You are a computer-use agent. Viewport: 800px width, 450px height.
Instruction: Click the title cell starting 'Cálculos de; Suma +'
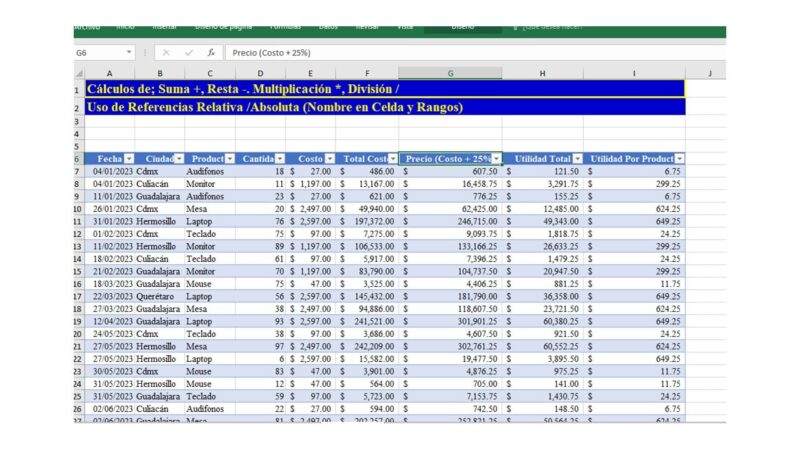385,89
